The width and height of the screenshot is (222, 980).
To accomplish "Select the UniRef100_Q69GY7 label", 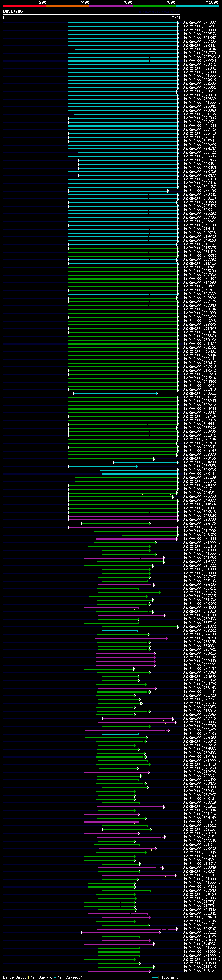I will click(199, 91).
